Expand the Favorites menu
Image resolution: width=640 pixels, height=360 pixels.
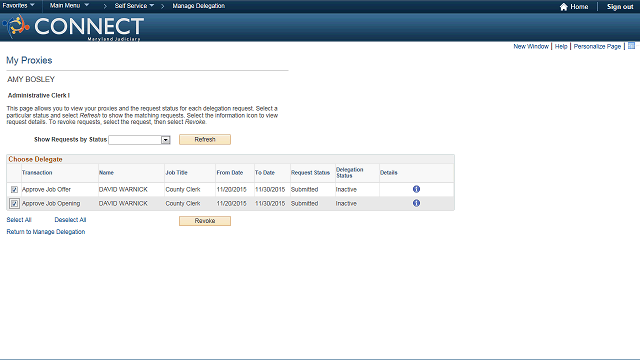point(18,6)
